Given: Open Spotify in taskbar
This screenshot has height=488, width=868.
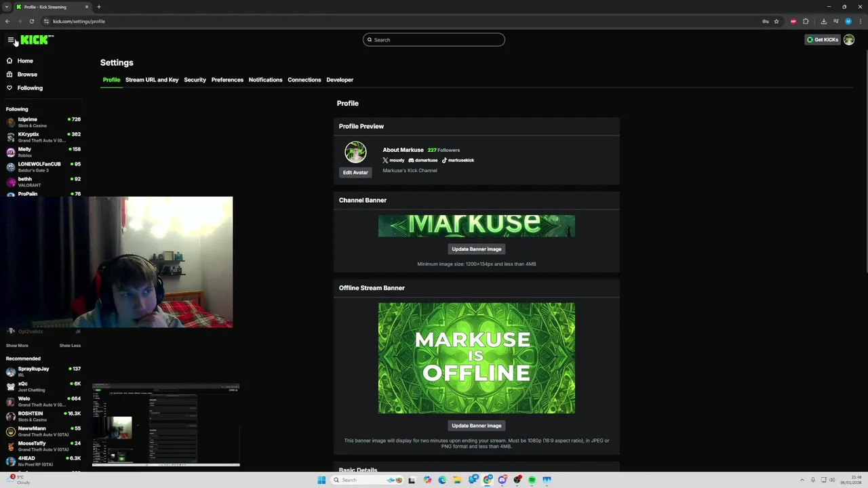Looking at the screenshot, I should tap(532, 480).
